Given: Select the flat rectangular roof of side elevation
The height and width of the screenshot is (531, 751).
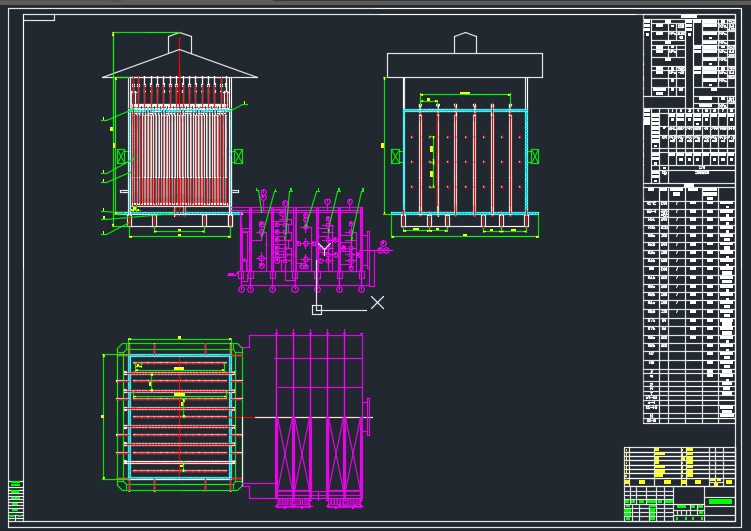Looking at the screenshot, I should coord(465,65).
